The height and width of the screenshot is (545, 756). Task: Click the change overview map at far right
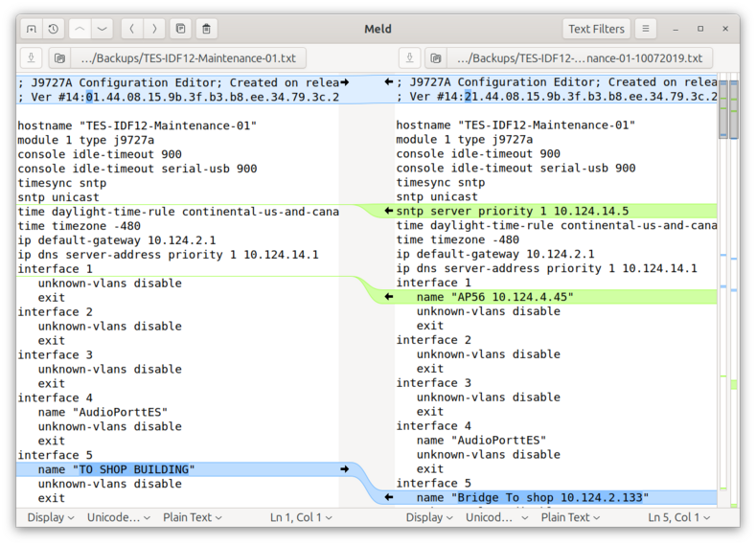[x=734, y=291]
